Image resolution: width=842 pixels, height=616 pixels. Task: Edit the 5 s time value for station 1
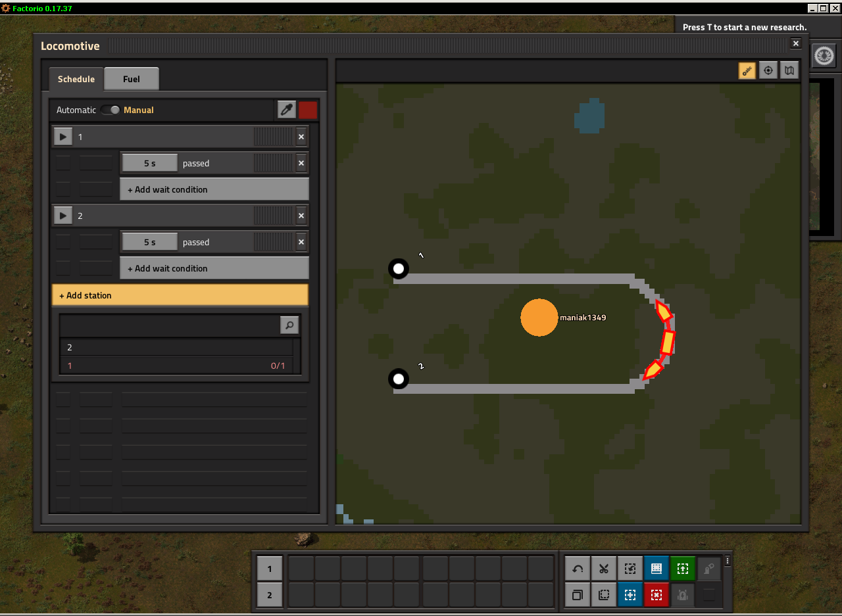pos(150,163)
